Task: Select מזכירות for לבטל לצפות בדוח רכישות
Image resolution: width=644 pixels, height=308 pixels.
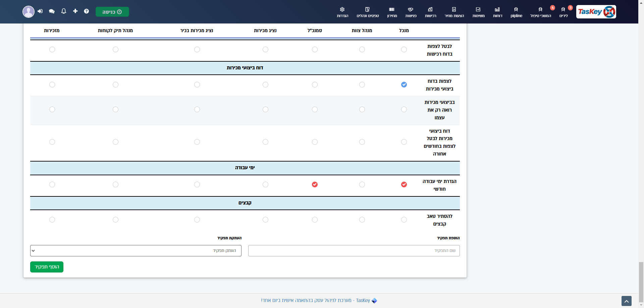Action: tap(52, 50)
